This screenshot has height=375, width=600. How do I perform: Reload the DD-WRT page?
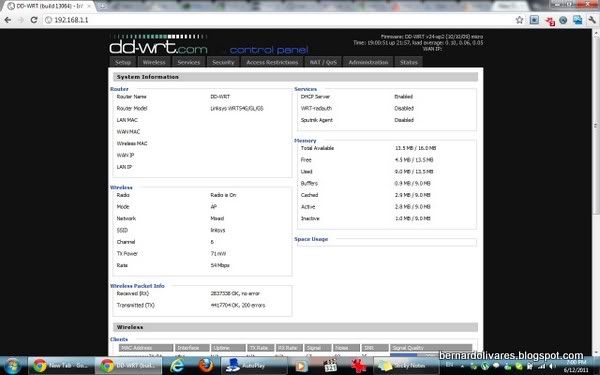[34, 20]
